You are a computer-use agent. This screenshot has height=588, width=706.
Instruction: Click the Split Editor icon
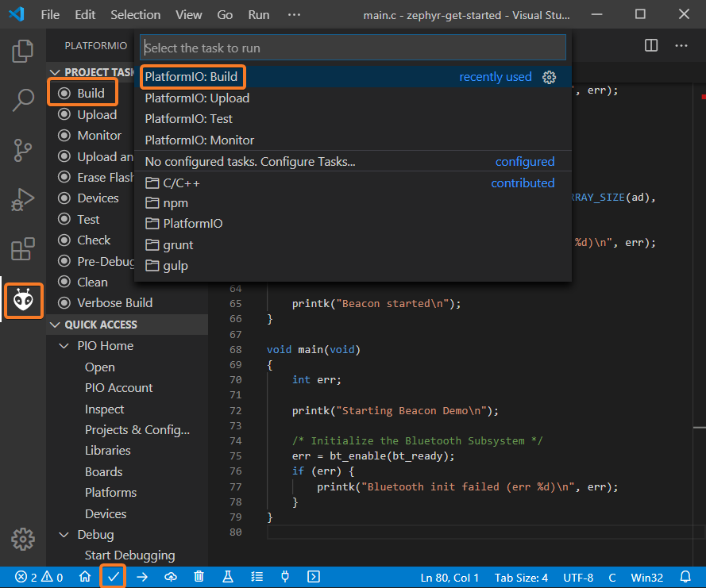click(x=651, y=45)
